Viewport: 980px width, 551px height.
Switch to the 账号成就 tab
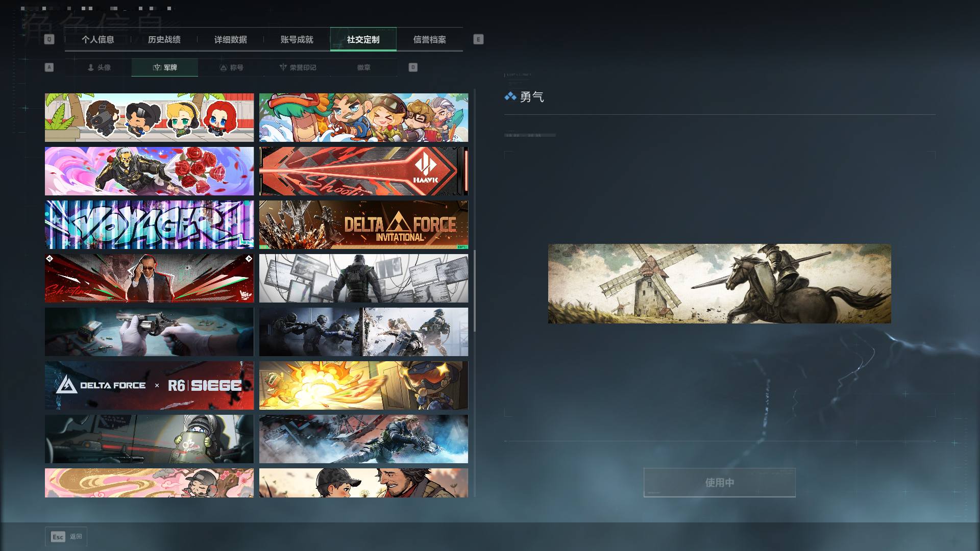click(x=297, y=39)
